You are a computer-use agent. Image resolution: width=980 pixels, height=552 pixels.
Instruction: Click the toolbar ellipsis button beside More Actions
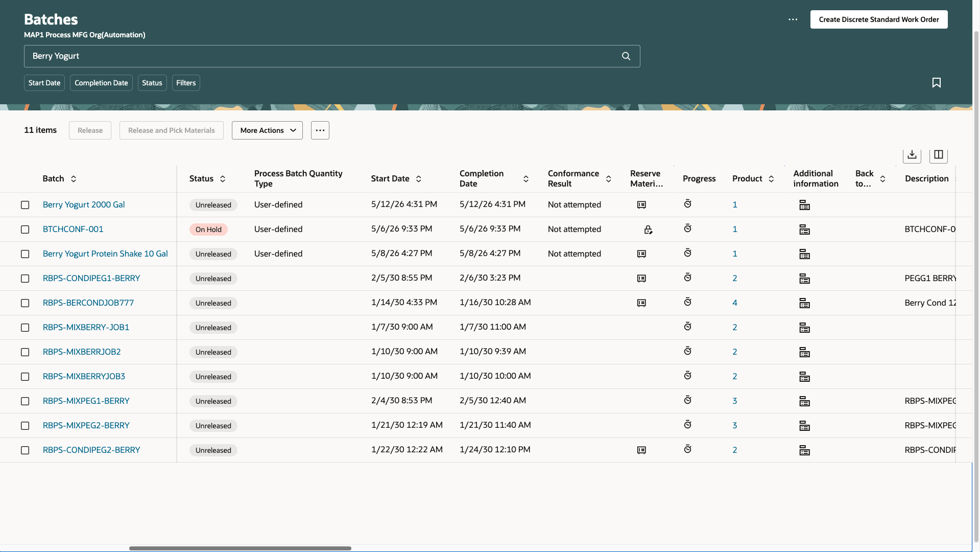pyautogui.click(x=320, y=130)
